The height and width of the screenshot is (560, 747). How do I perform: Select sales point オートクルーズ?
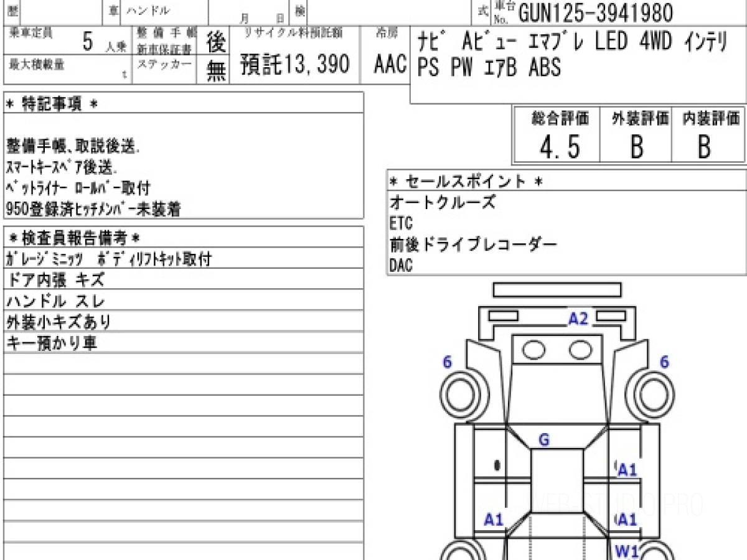click(x=443, y=202)
